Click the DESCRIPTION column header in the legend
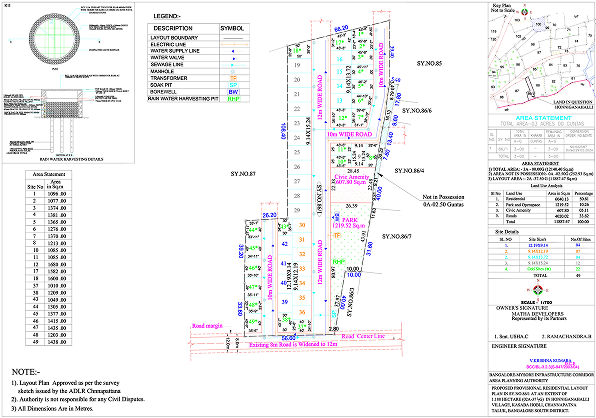 [173, 28]
